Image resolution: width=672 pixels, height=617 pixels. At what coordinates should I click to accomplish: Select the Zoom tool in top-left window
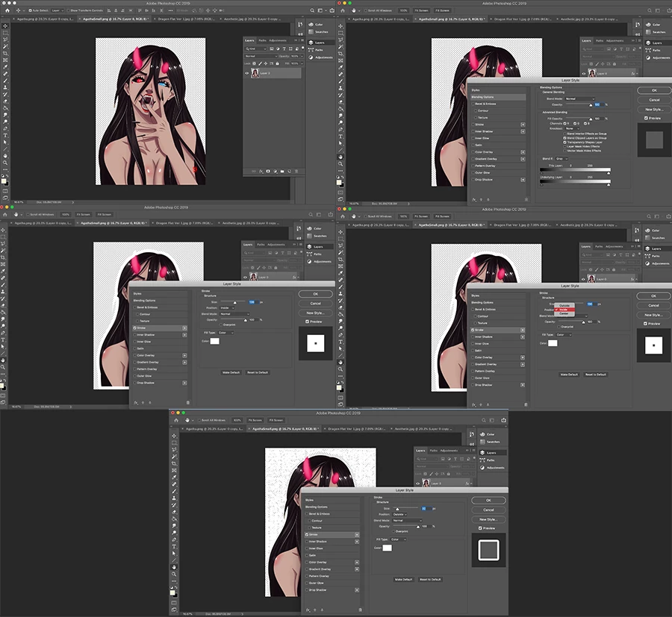coord(5,163)
